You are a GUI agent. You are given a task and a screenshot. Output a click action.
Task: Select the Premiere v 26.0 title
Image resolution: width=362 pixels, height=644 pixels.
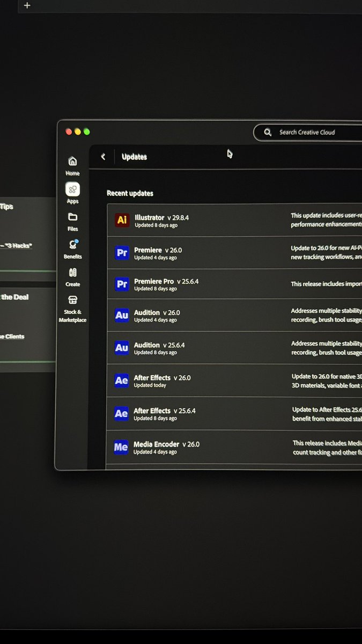[158, 250]
